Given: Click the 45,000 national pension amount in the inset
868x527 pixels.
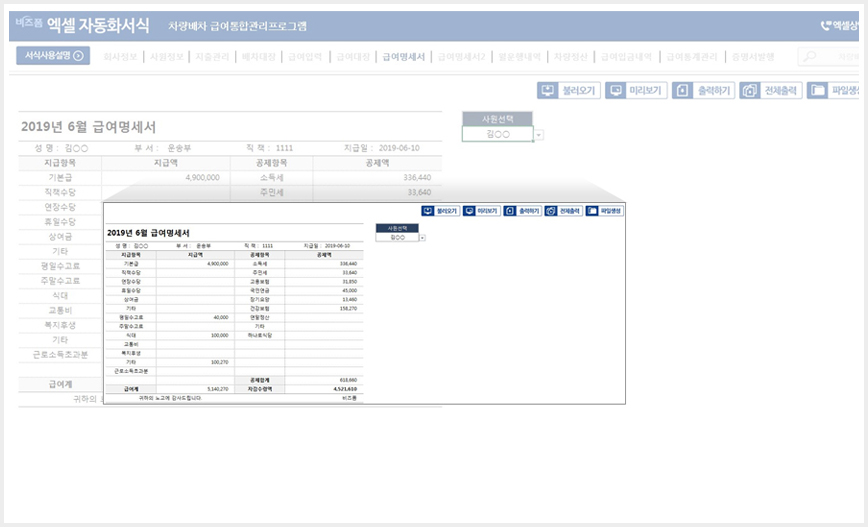Looking at the screenshot, I should (x=324, y=291).
